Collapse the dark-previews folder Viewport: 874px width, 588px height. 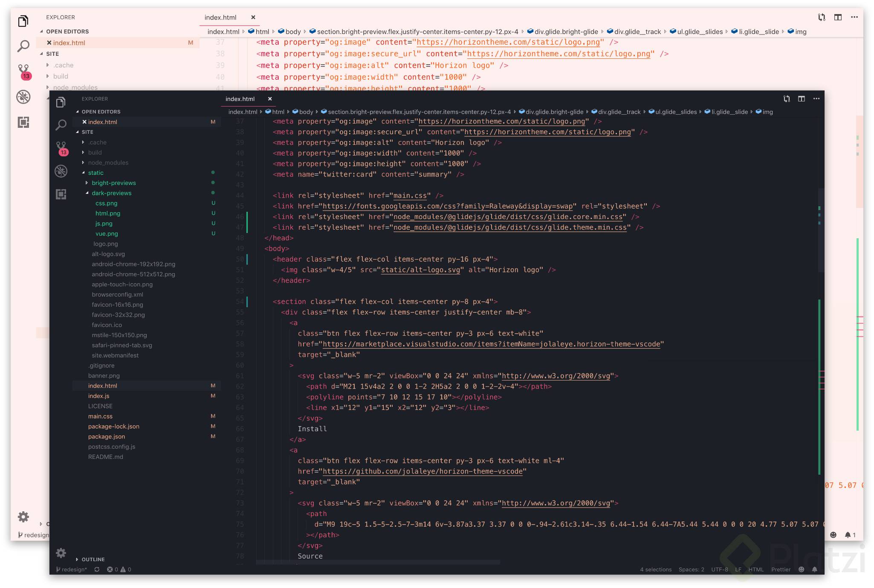point(112,193)
